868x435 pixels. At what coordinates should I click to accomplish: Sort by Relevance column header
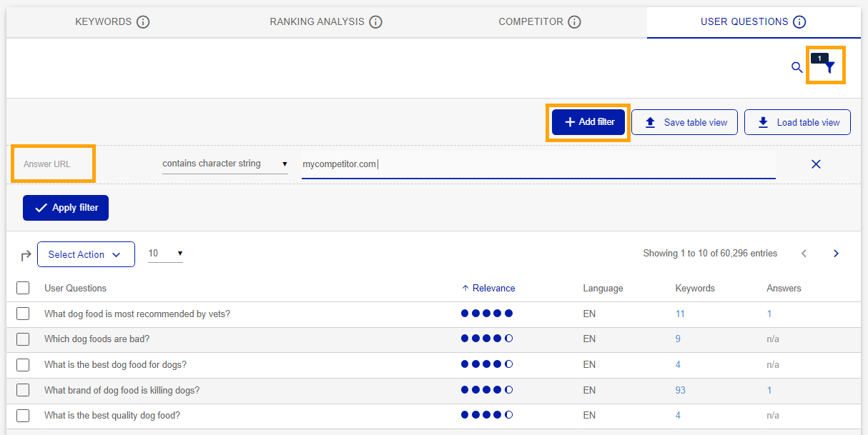coord(488,289)
